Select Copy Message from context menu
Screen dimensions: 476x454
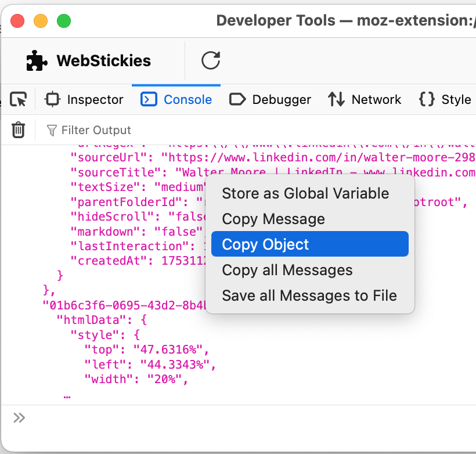(273, 219)
